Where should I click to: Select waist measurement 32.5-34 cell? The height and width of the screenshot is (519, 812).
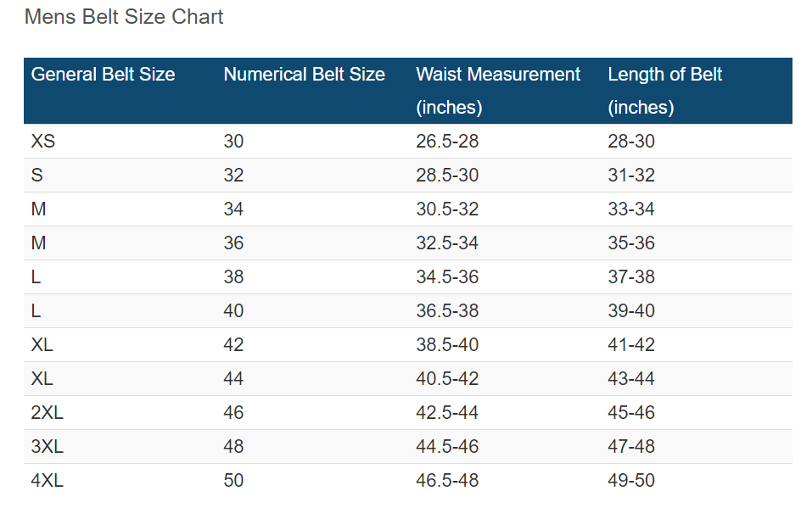point(447,243)
